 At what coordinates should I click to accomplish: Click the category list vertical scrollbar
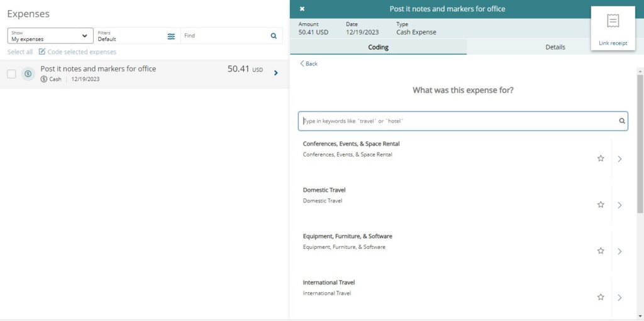640,144
